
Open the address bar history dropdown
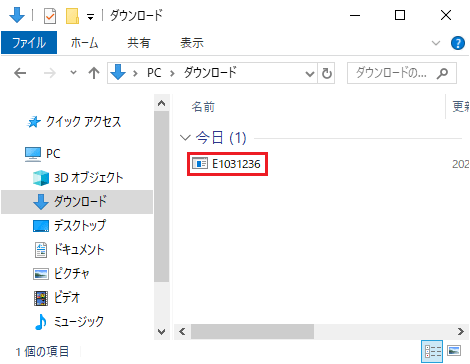[x=310, y=73]
